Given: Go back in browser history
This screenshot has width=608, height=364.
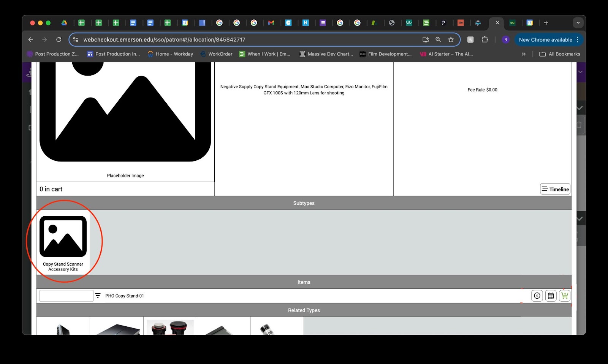Looking at the screenshot, I should pos(31,40).
